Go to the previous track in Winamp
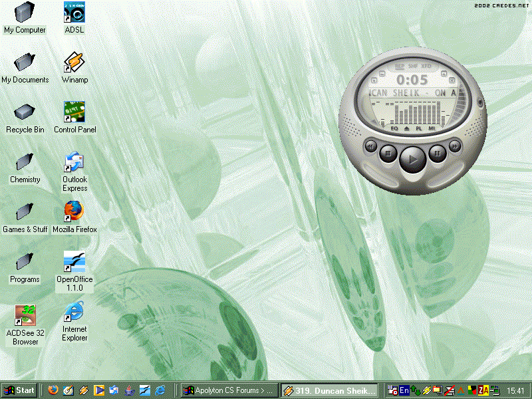The width and height of the screenshot is (532, 399). pyautogui.click(x=370, y=146)
